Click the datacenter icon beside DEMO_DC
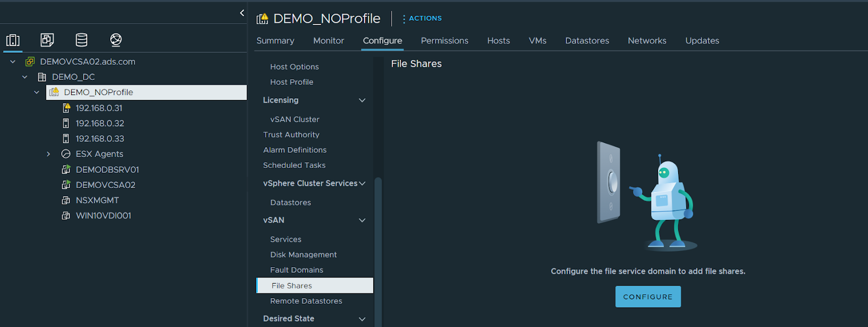Image resolution: width=868 pixels, height=327 pixels. click(x=42, y=77)
